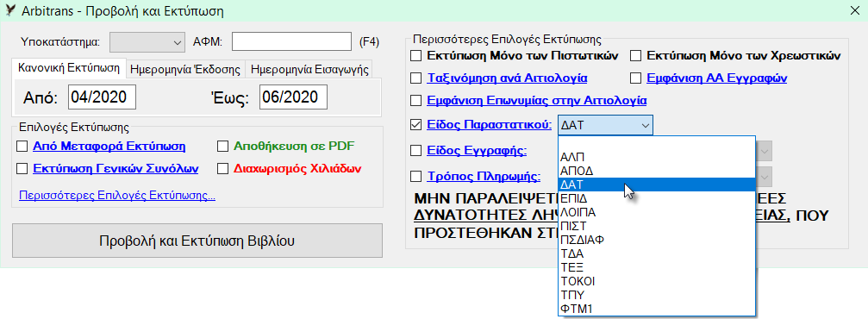Check Εκτύπωση Μόνο των Πιστωτικών
The height and width of the screenshot is (319, 868).
pos(415,55)
